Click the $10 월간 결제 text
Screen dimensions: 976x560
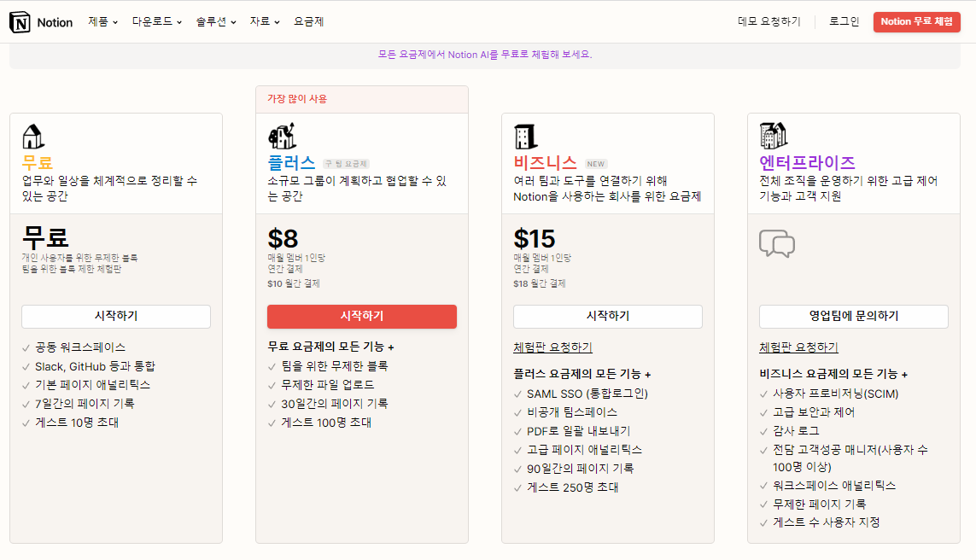click(294, 283)
